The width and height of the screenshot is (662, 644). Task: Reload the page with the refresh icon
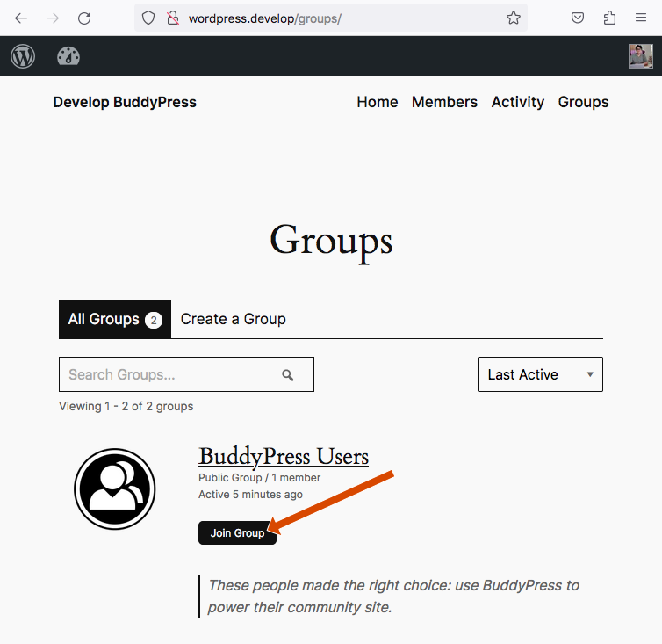[x=84, y=18]
